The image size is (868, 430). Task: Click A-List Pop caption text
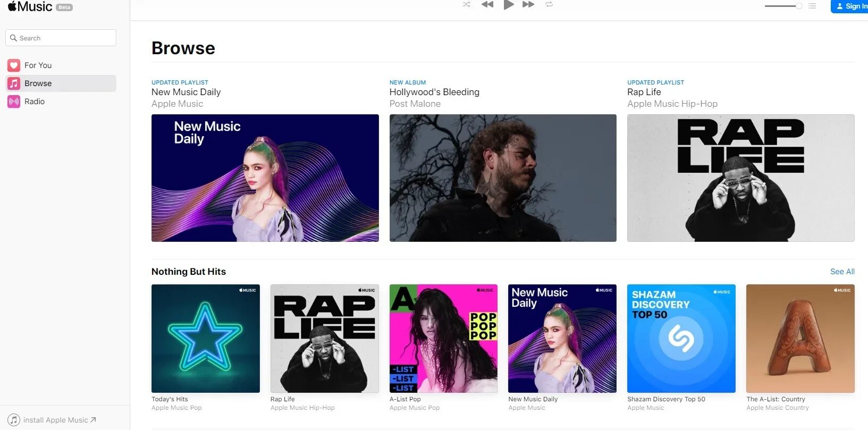[x=405, y=399]
